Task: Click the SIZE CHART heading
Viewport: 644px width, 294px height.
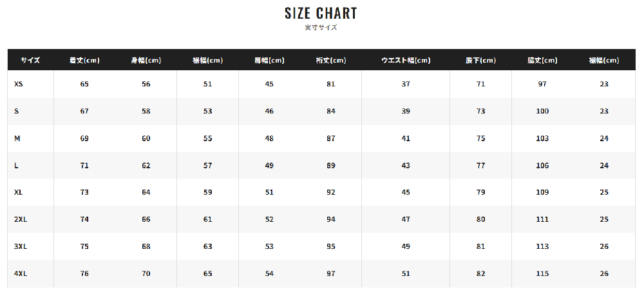Action: (321, 13)
